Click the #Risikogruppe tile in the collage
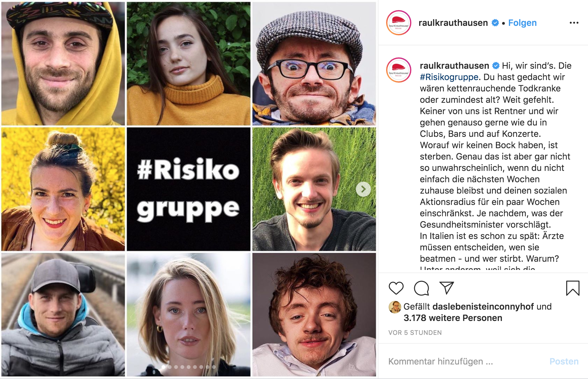 point(189,189)
